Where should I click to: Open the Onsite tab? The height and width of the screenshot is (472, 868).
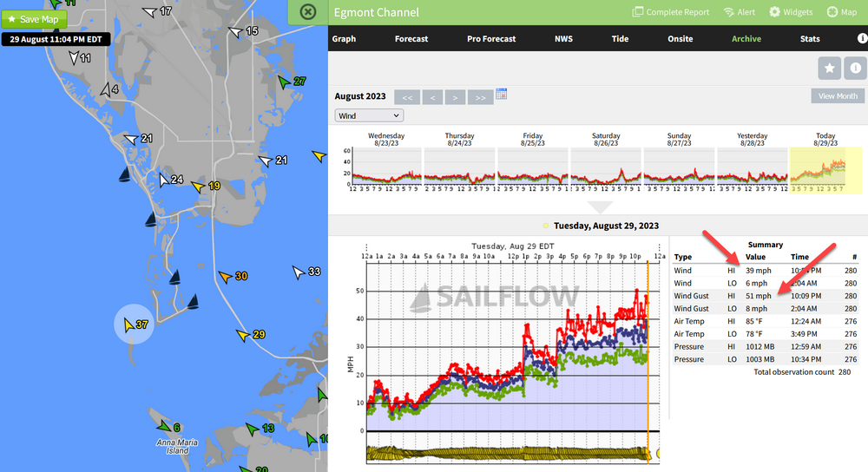click(680, 39)
